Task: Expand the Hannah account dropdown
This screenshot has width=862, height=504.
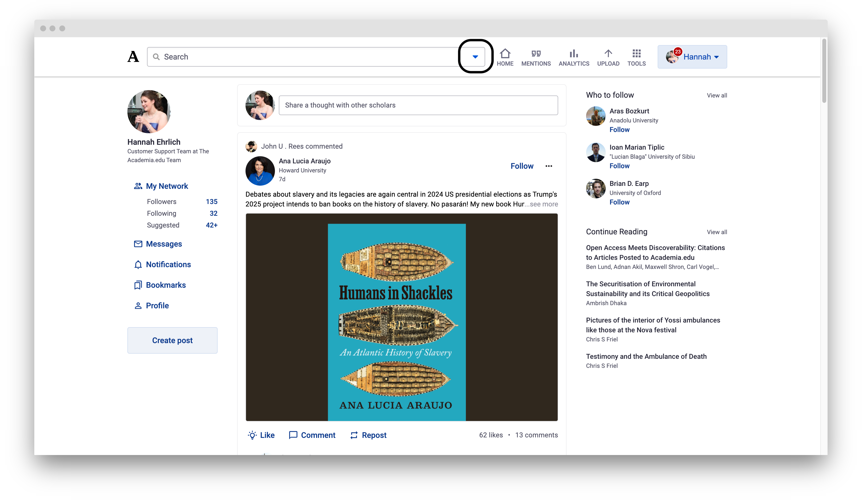Action: point(692,57)
